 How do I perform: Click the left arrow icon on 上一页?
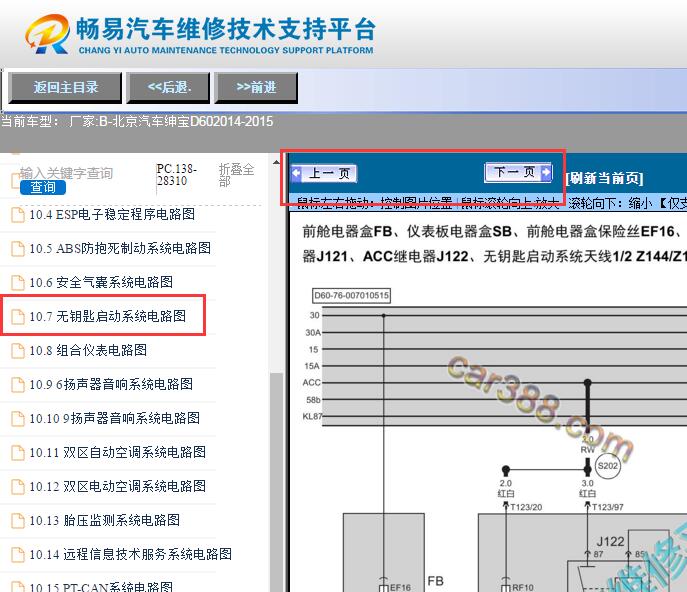click(297, 173)
